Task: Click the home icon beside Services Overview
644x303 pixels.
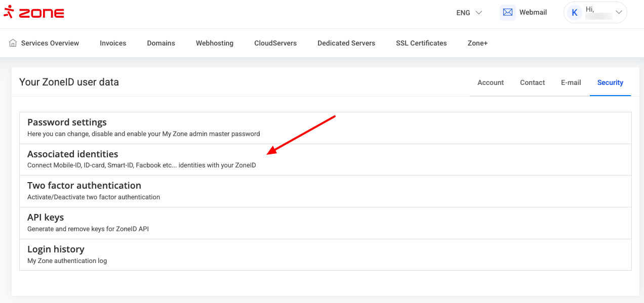Action: (x=13, y=43)
